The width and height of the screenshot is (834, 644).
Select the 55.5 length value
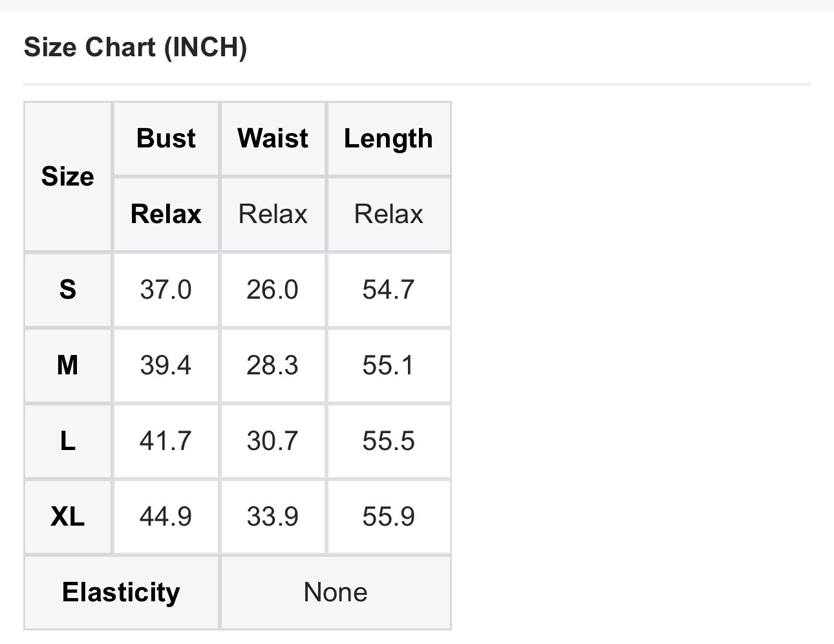[389, 442]
